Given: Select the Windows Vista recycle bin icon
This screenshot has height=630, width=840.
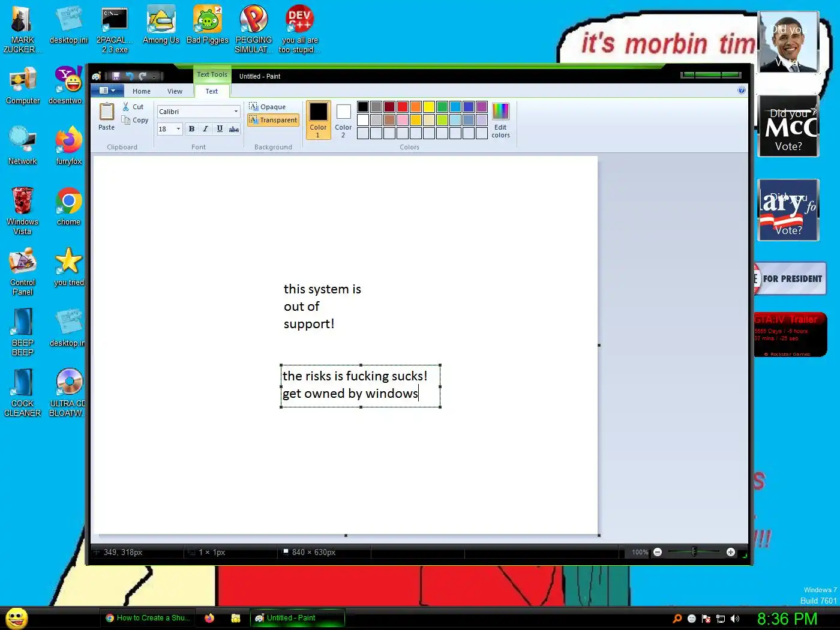Looking at the screenshot, I should (x=23, y=211).
